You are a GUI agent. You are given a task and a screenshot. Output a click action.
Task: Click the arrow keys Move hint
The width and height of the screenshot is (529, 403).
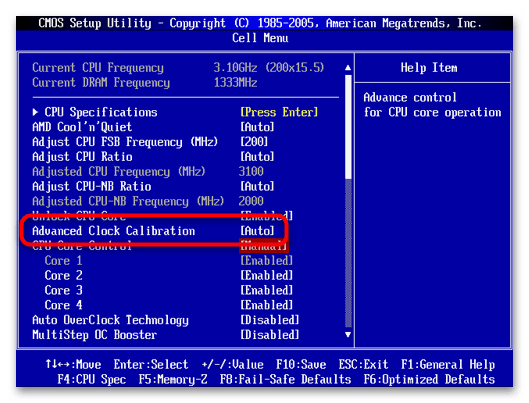(x=73, y=364)
